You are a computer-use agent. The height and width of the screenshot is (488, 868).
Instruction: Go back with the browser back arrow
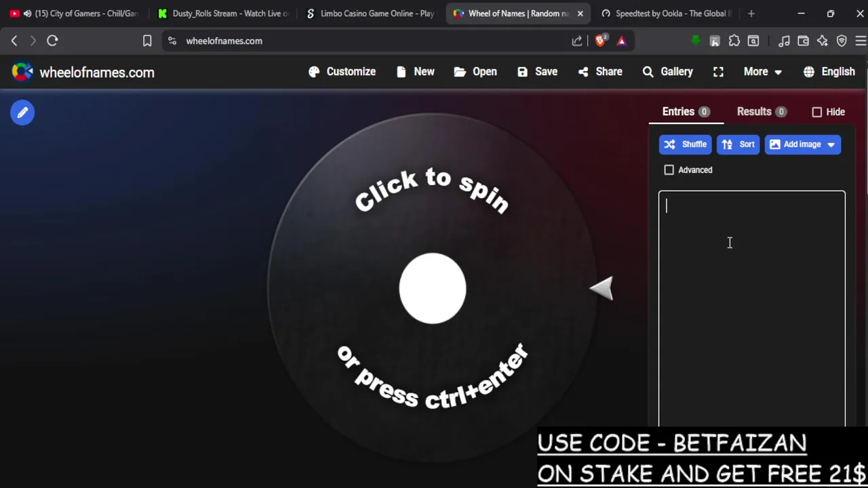pos(14,41)
